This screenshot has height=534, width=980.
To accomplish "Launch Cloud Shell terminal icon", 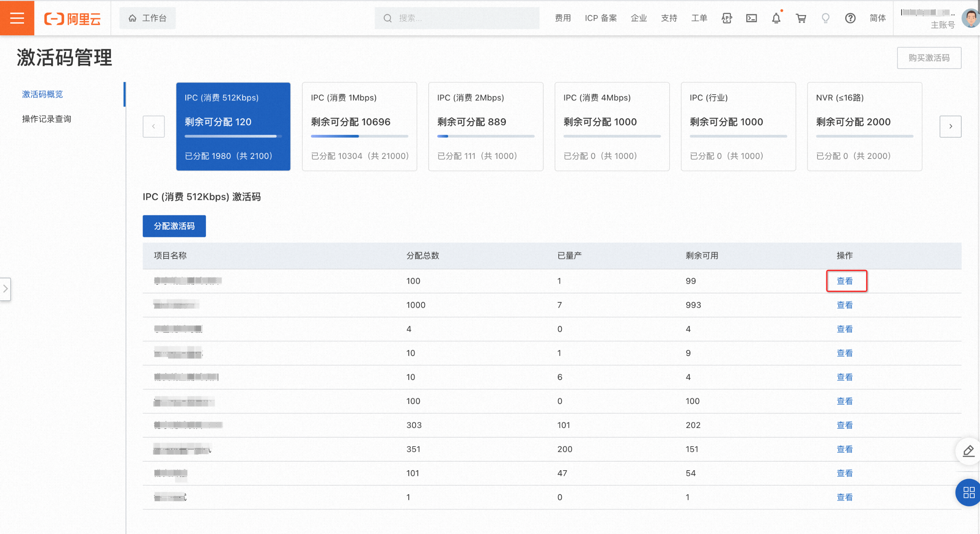I will tap(751, 18).
